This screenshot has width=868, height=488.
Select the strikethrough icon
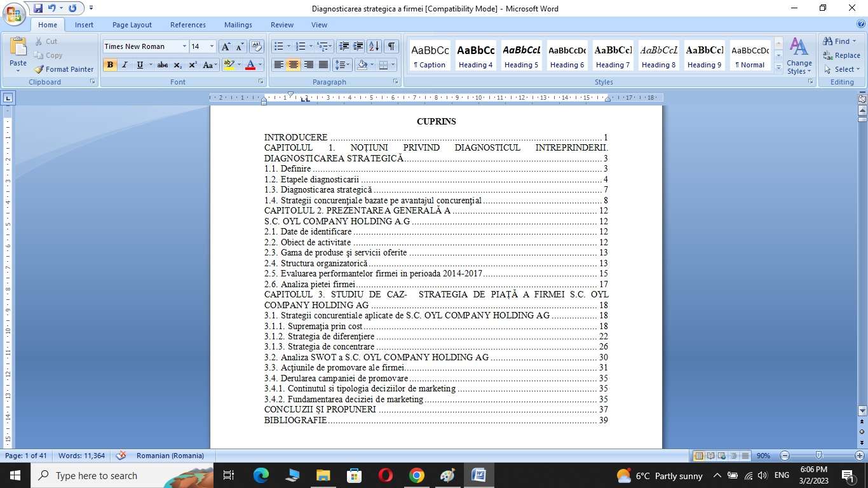click(x=162, y=65)
